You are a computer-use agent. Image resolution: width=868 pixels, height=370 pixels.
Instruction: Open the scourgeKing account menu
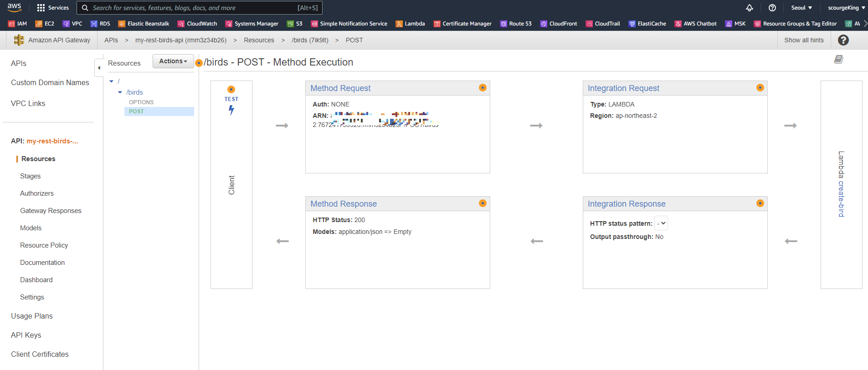847,8
